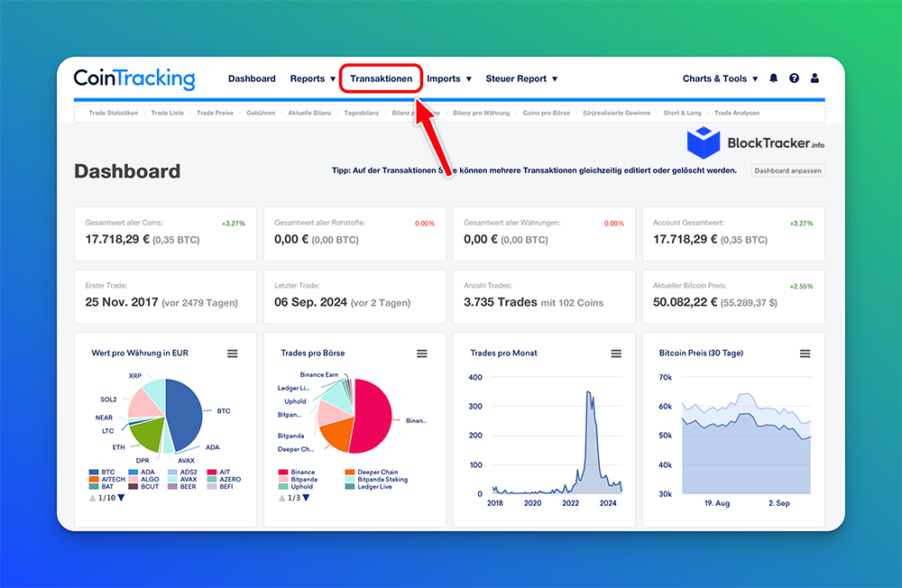
Task: Open Short & Long submenu link
Action: tap(682, 113)
